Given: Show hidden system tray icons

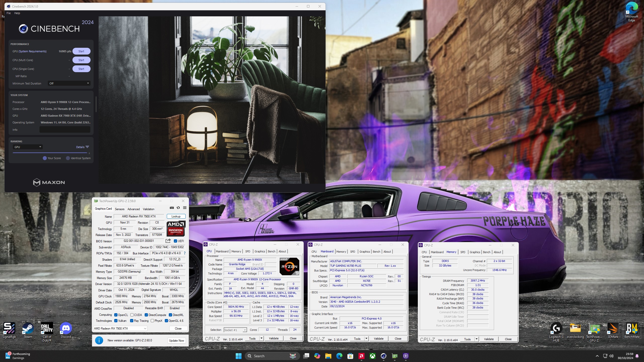Looking at the screenshot, I should tap(597, 356).
